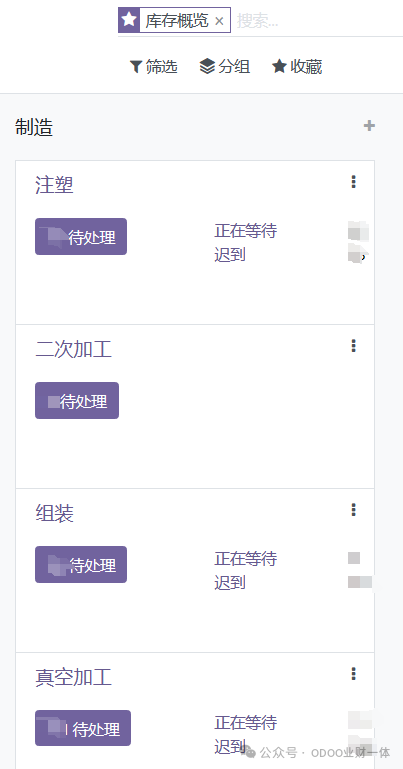The width and height of the screenshot is (403, 769).
Task: Open the three-dot menu on 二次加工 card
Action: pos(353,346)
